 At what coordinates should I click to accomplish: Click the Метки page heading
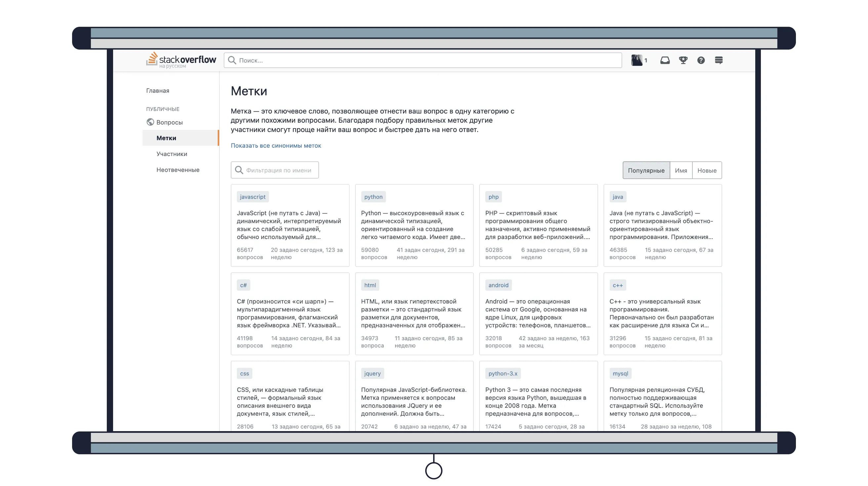tap(249, 91)
